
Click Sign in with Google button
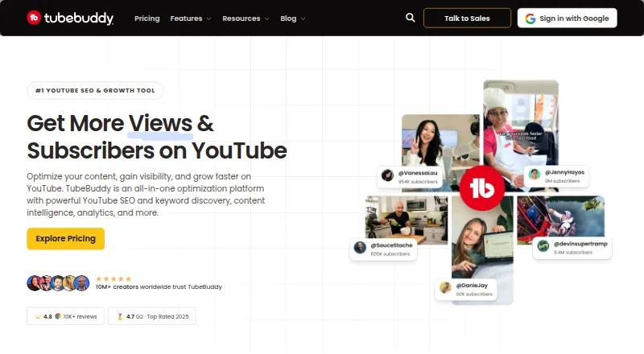tap(567, 18)
